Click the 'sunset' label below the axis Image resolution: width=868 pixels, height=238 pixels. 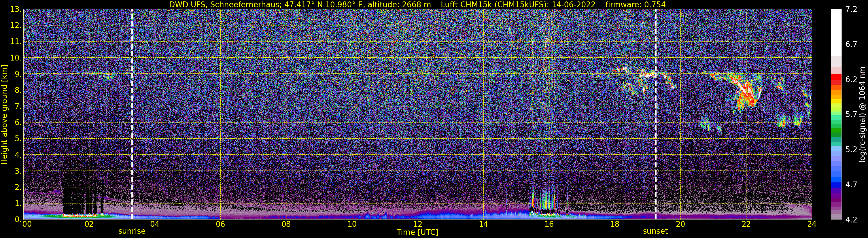655,231
